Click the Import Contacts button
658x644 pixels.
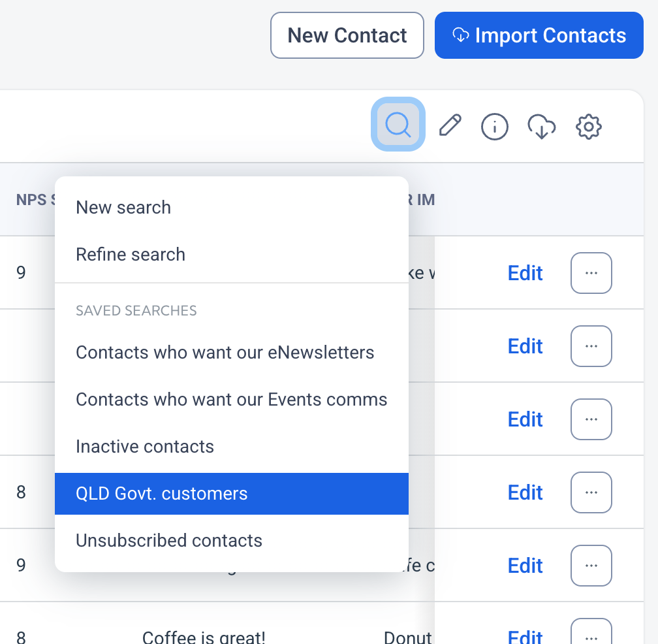click(x=539, y=35)
